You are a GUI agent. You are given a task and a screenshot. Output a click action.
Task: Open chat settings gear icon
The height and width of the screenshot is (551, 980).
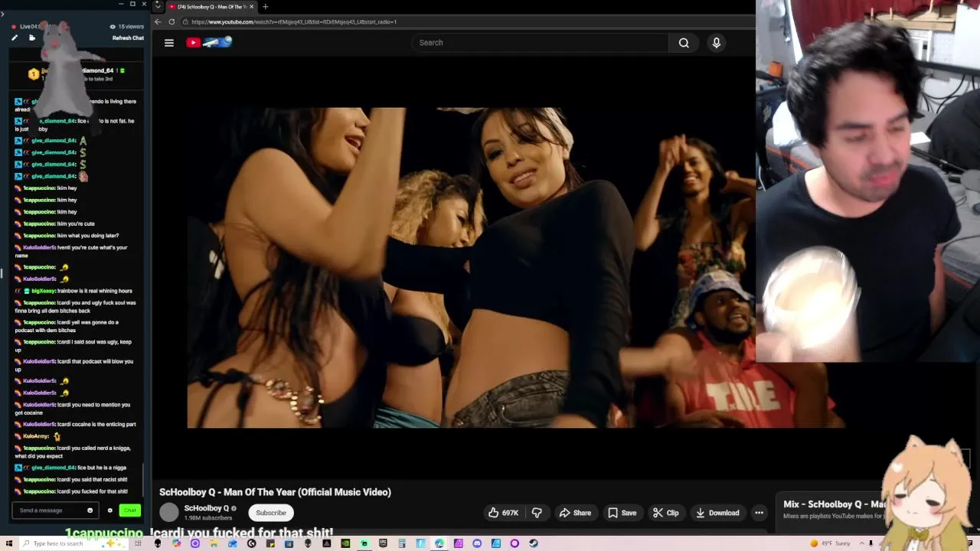click(109, 510)
